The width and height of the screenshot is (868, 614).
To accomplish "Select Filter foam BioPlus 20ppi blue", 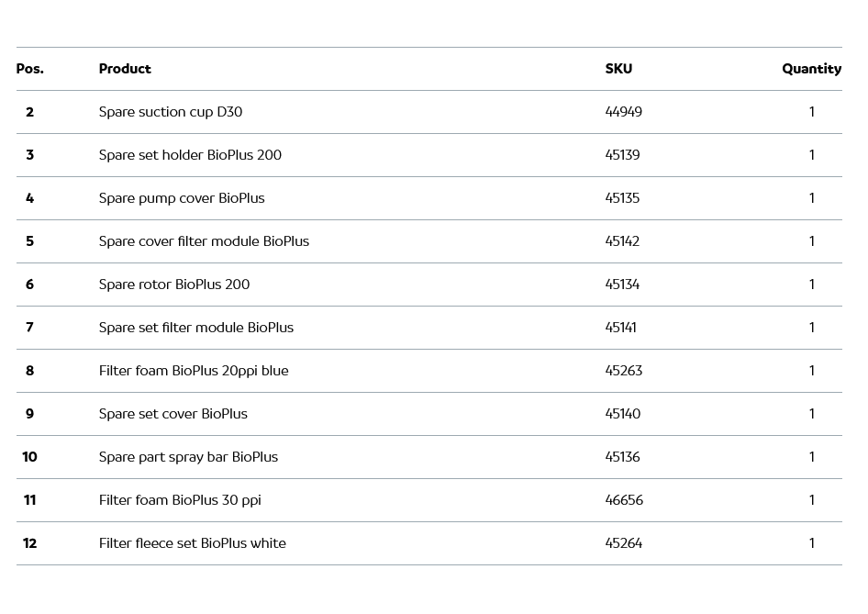I will (194, 371).
